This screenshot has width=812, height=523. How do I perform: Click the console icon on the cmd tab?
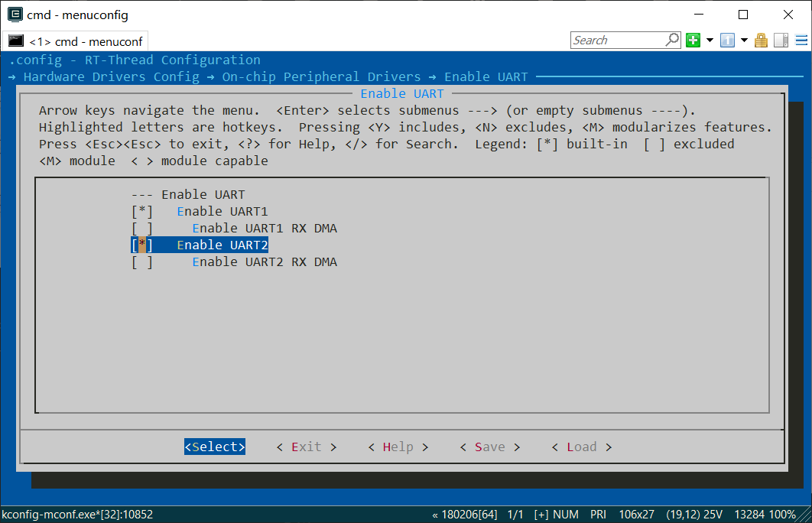16,41
